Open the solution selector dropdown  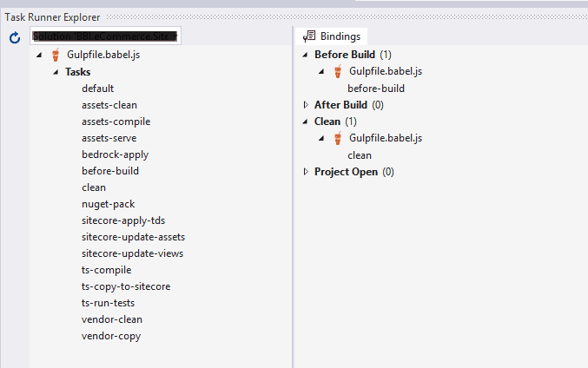(x=105, y=36)
